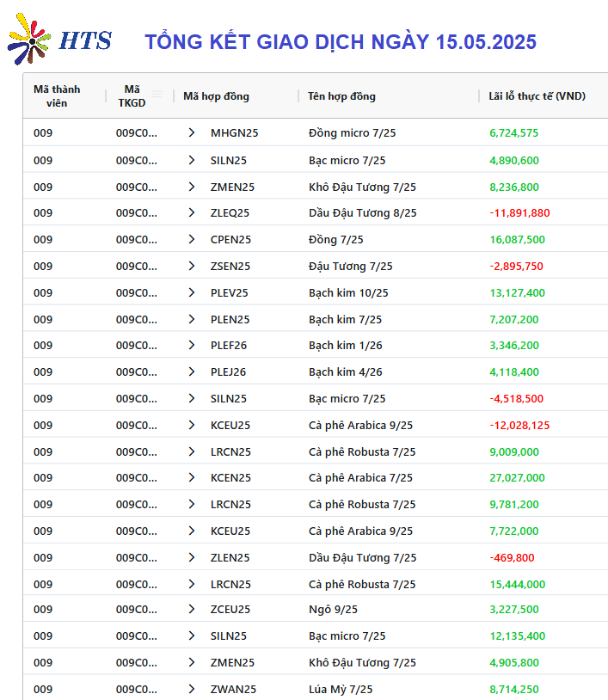Image resolution: width=608 pixels, height=700 pixels.
Task: Sort by Mã TKGD column header
Action: click(132, 96)
